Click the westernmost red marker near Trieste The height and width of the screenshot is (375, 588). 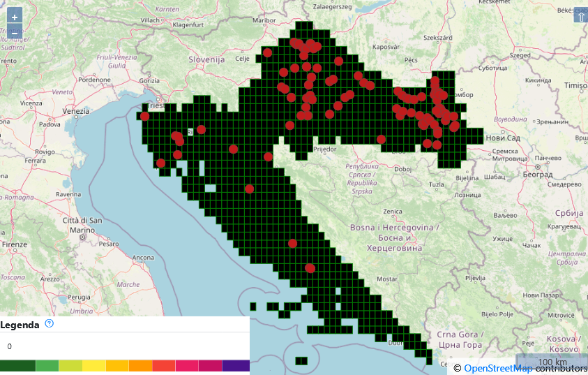144,116
